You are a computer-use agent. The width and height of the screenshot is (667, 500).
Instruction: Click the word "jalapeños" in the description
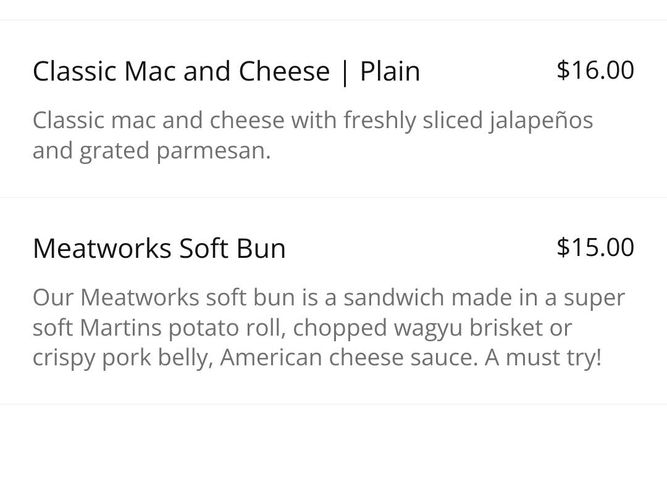click(539, 121)
